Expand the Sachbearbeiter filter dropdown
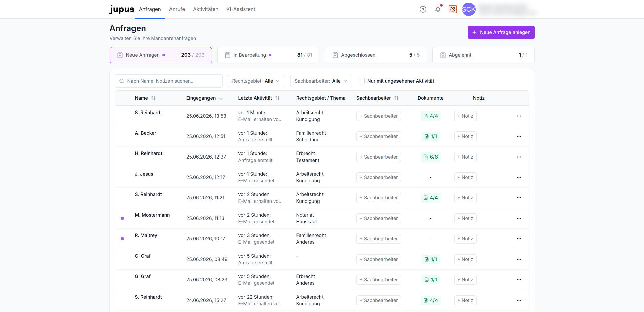 321,81
